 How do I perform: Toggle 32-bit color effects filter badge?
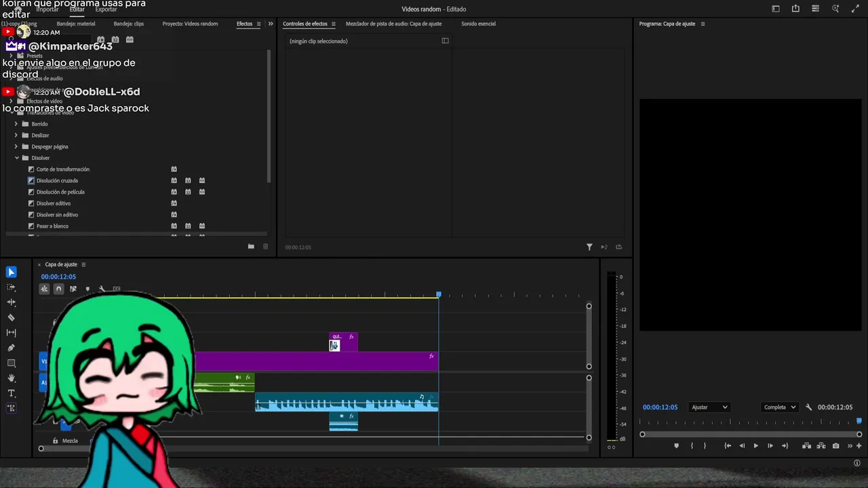[115, 40]
